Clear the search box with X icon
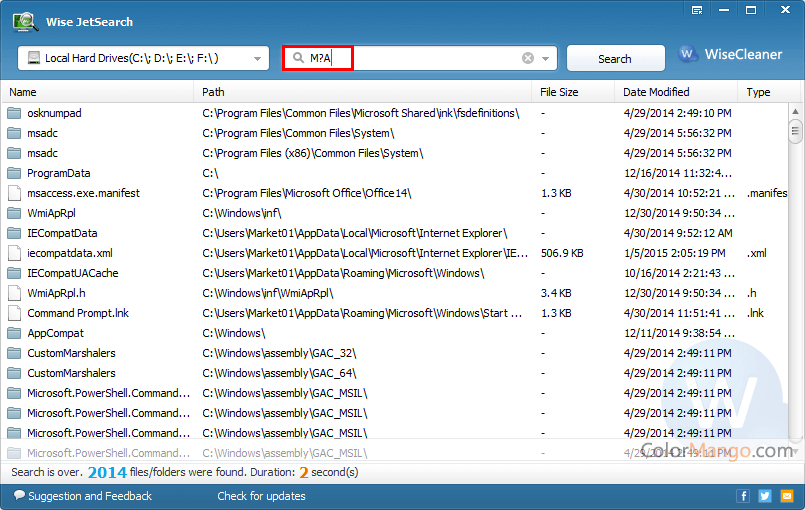 [528, 58]
